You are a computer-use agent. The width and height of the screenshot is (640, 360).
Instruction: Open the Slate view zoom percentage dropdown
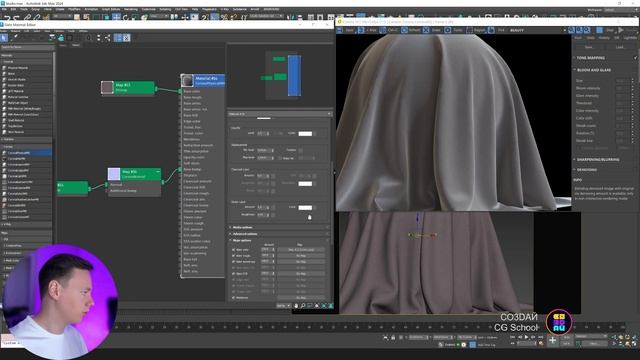[283, 306]
